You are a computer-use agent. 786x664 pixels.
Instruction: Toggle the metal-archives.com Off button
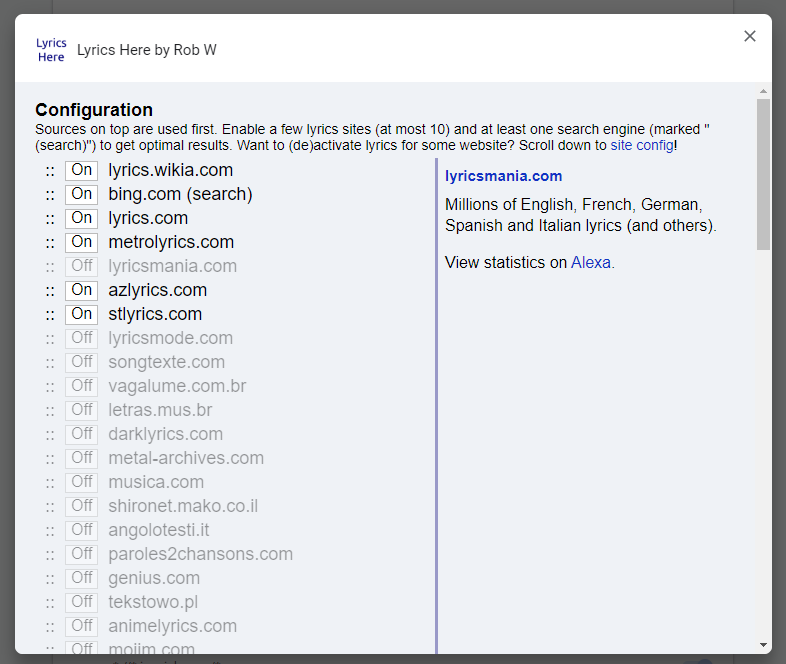click(81, 458)
